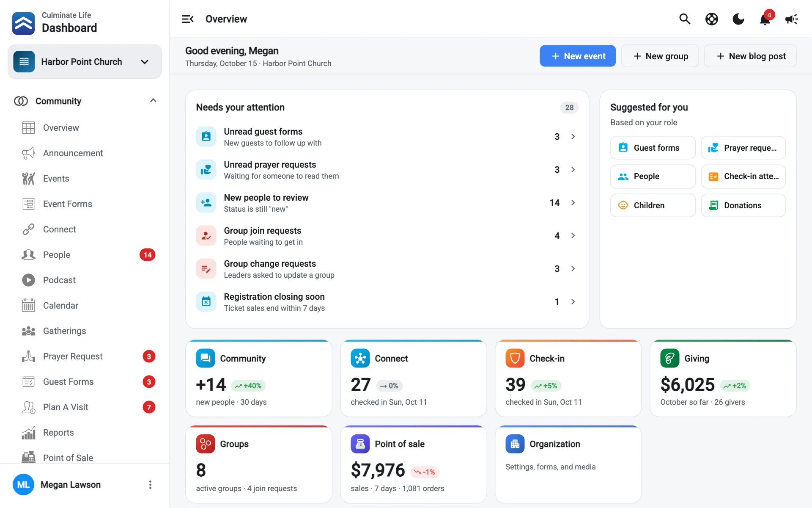Open the Point of sale card
This screenshot has width=812, height=508.
(x=414, y=464)
